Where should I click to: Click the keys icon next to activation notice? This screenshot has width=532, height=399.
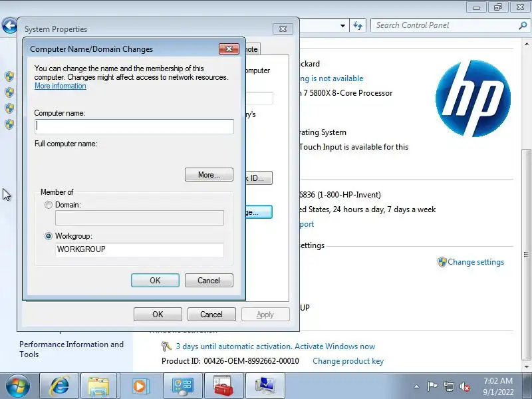[166, 346]
